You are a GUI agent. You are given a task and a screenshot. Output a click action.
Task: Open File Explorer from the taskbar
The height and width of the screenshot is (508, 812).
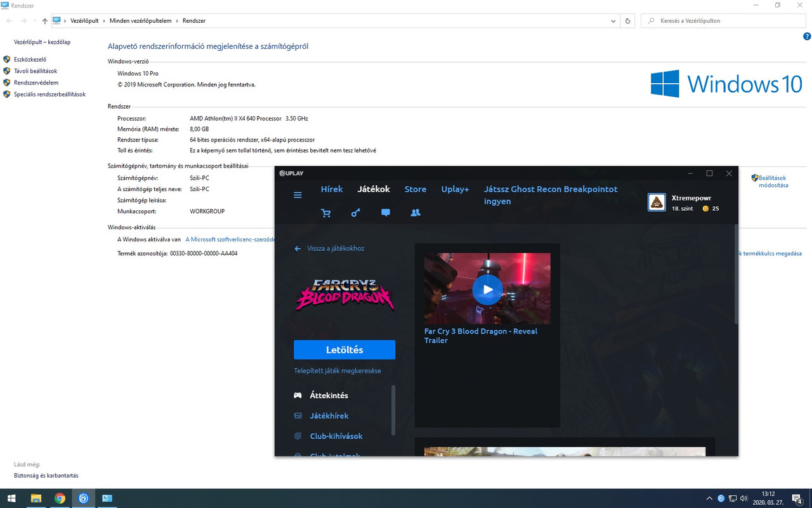[x=36, y=498]
